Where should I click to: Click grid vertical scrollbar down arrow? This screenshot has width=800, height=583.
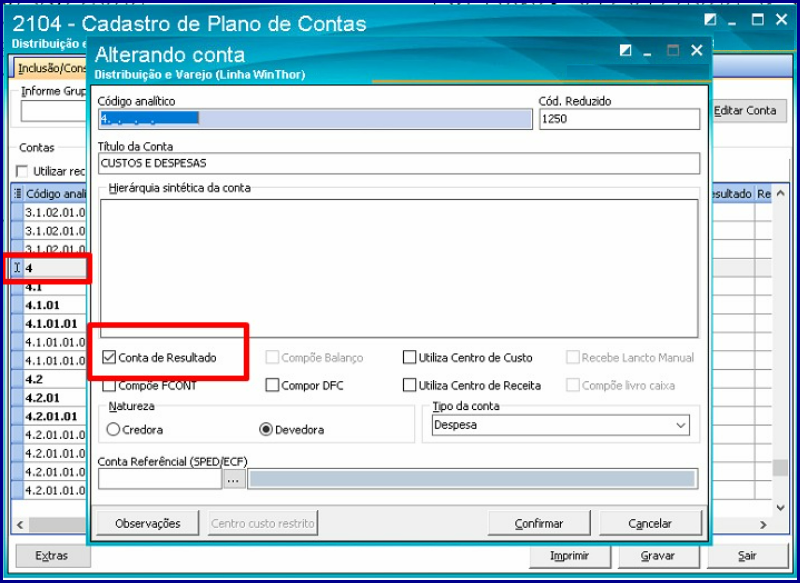coord(780,508)
